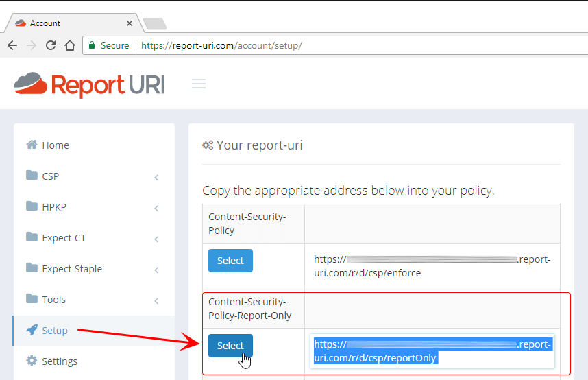Expand the HPKP sidebar section
Viewport: 588px width, 380px height.
pos(93,207)
